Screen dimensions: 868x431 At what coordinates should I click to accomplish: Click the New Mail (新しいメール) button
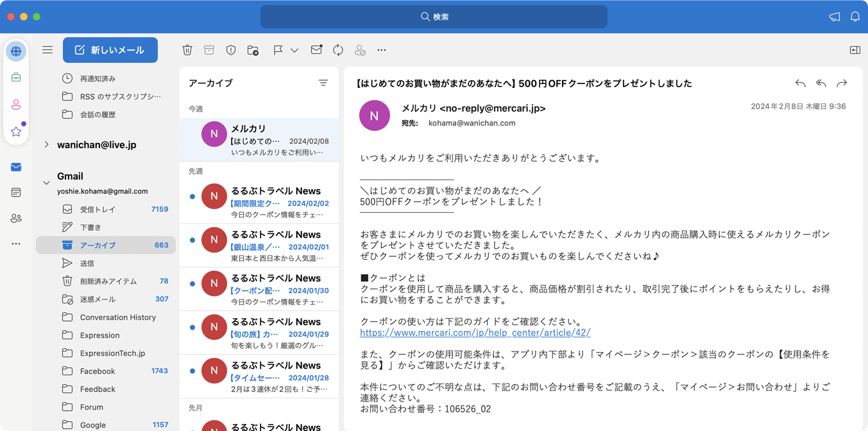coord(110,50)
